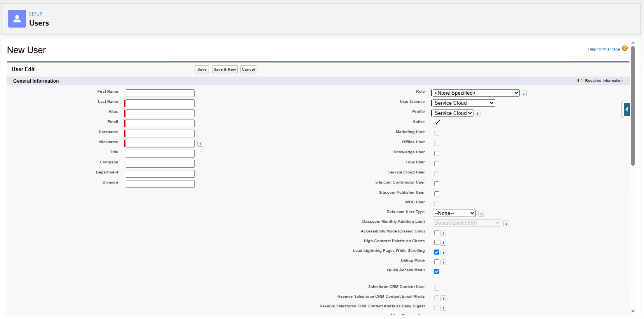Open the Help for this Page question icon
The height and width of the screenshot is (319, 644).
click(625, 48)
